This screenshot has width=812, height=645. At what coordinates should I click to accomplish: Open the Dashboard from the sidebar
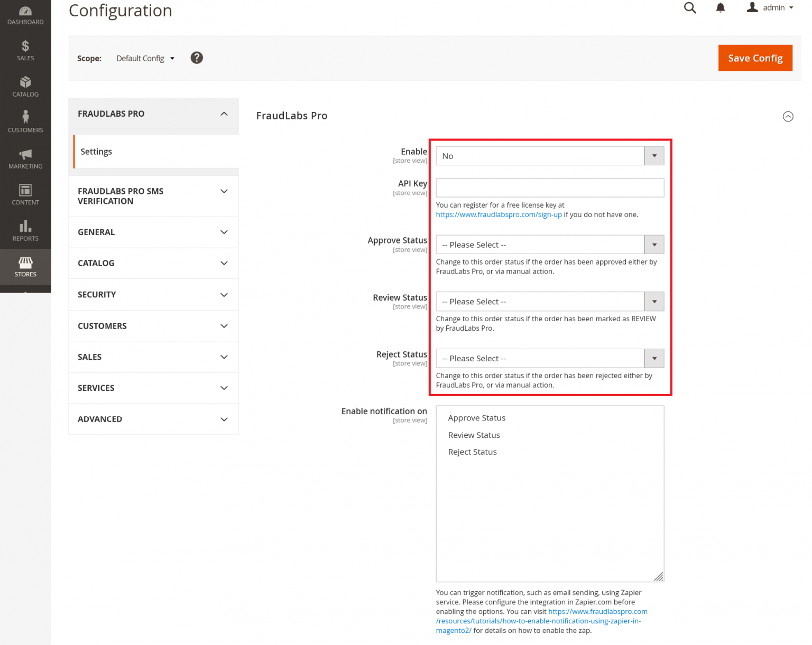click(x=25, y=13)
